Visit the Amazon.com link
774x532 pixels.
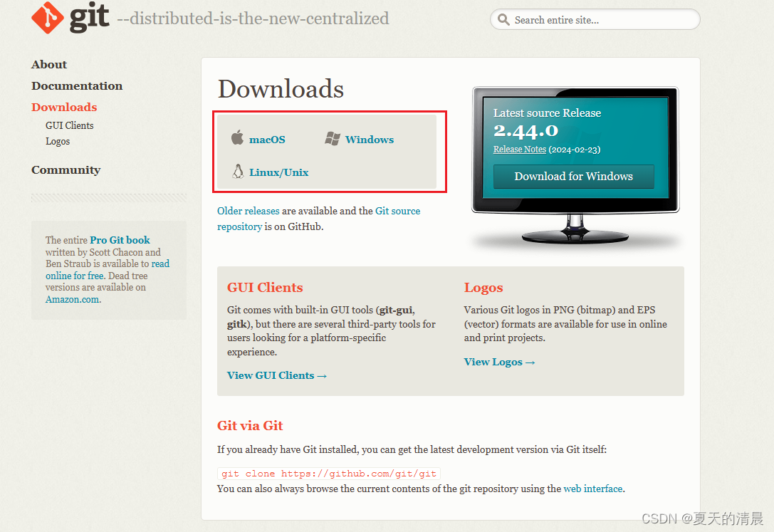73,299
